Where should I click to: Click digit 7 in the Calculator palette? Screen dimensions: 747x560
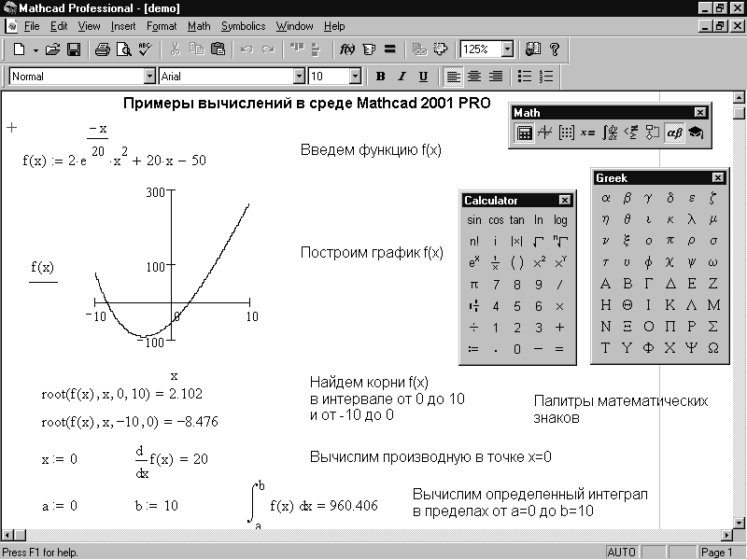coord(496,285)
